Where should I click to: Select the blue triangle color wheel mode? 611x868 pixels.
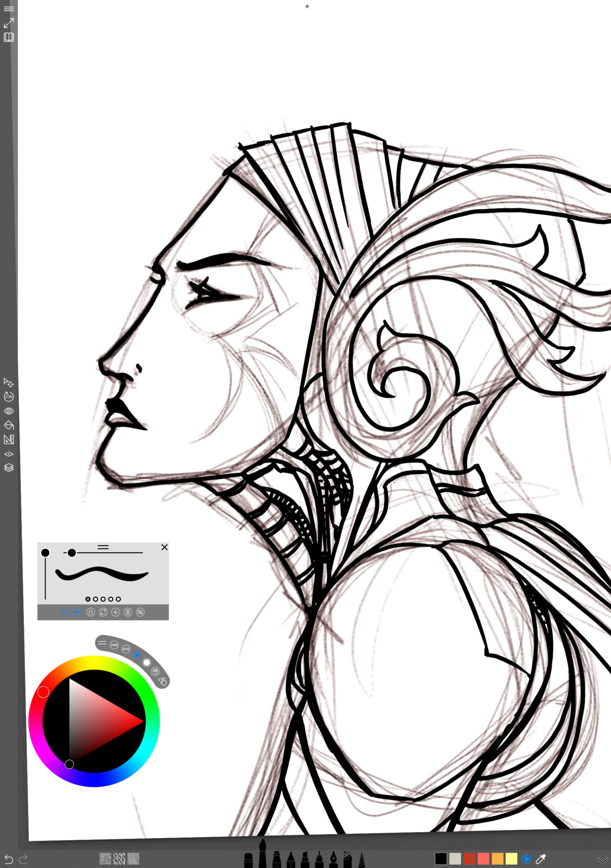[x=137, y=655]
